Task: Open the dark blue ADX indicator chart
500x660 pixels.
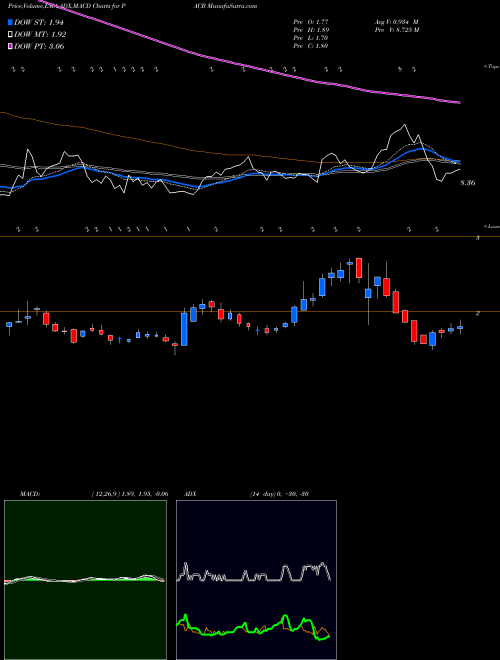Action: tap(256, 580)
